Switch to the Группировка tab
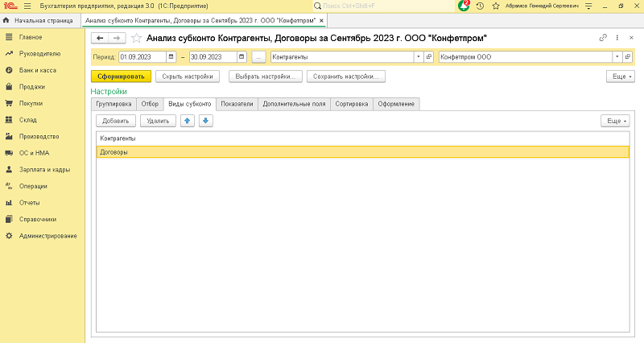The image size is (644, 343). 114,104
